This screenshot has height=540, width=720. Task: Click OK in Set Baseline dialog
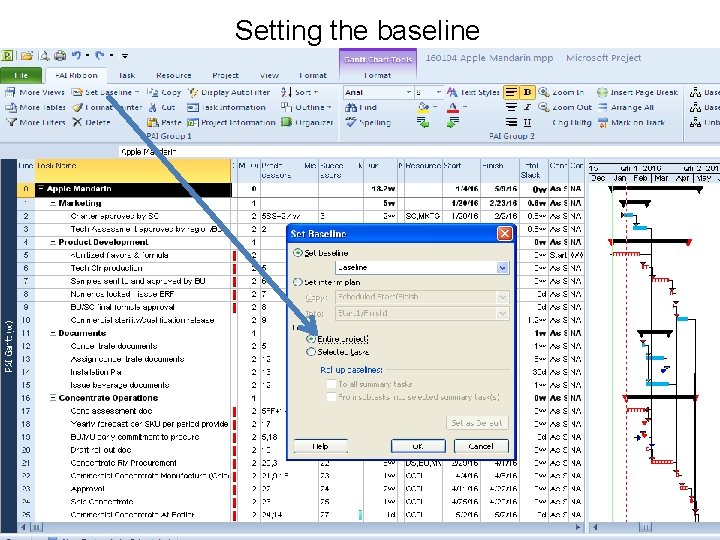tap(418, 446)
